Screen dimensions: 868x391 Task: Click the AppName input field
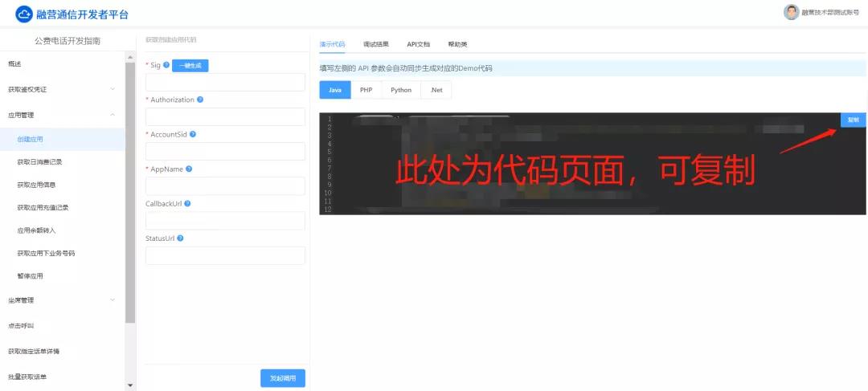coord(225,186)
